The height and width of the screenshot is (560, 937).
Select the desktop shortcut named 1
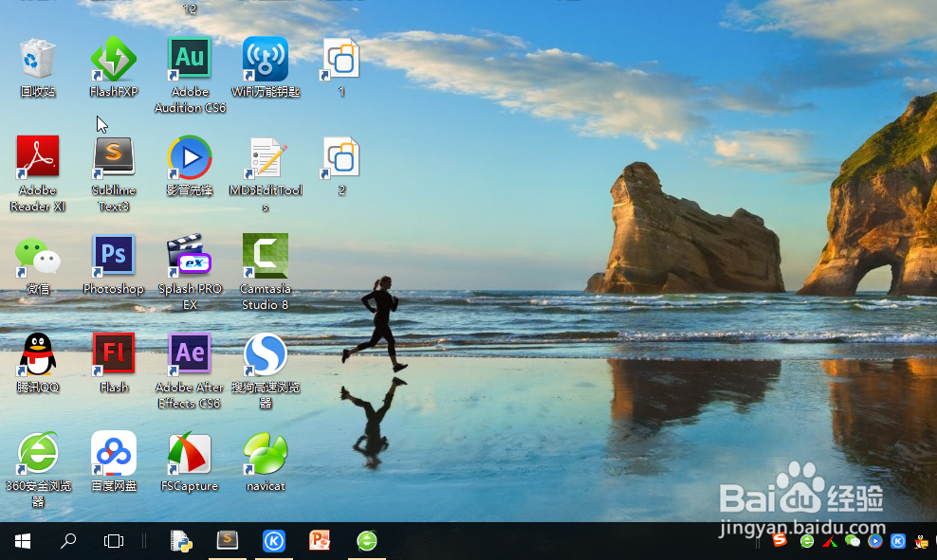point(341,65)
